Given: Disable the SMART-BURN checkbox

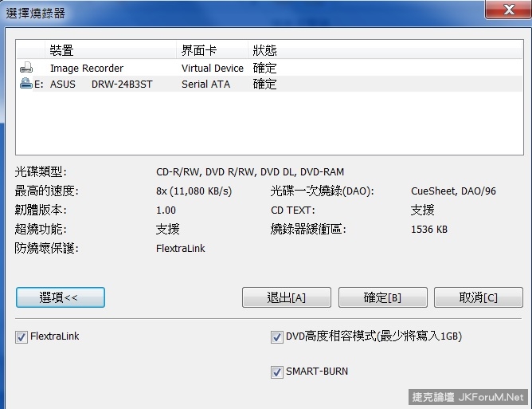Looking at the screenshot, I should [277, 372].
